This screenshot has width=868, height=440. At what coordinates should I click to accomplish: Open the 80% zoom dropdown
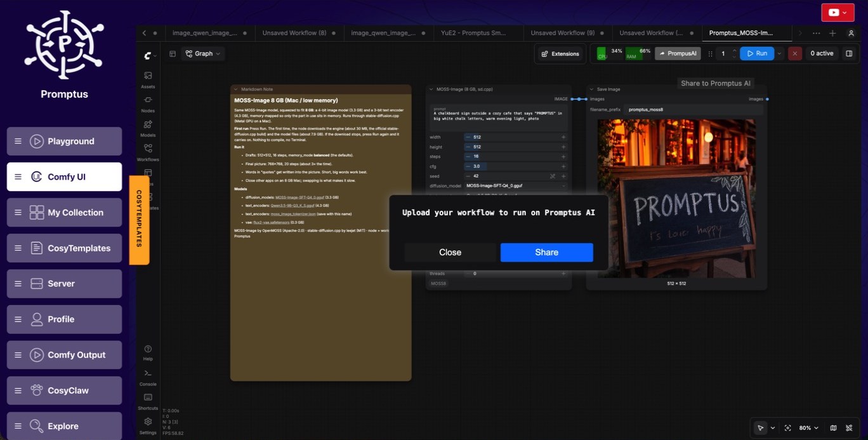(x=808, y=428)
